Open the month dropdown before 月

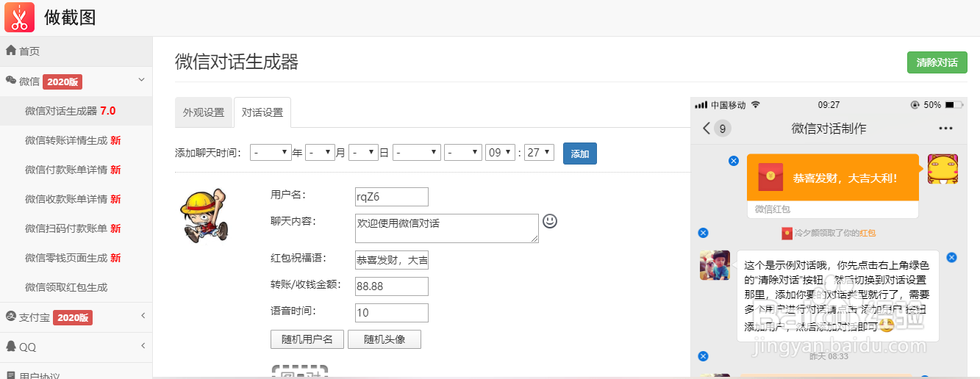point(320,153)
